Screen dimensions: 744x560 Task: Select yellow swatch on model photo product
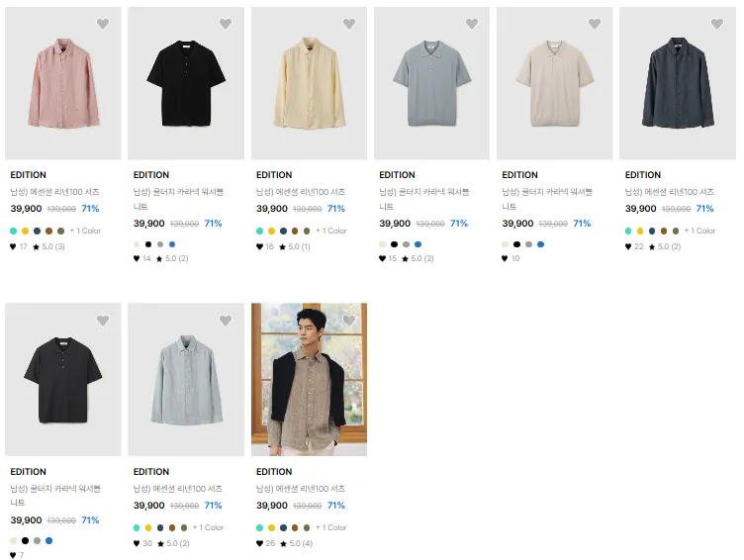[x=271, y=527]
